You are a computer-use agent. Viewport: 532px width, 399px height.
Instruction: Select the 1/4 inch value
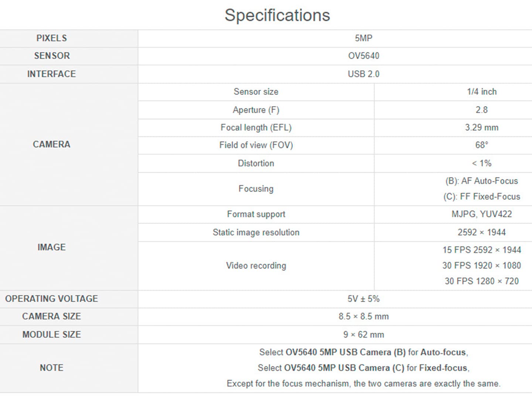tap(482, 92)
